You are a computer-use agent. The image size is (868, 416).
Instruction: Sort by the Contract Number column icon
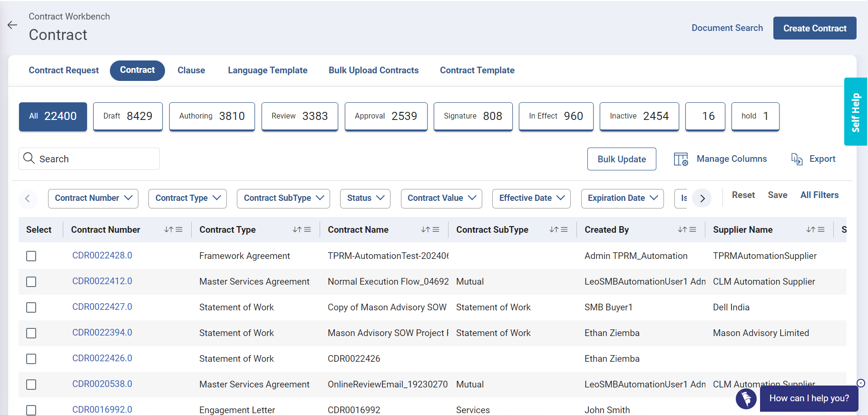click(169, 230)
